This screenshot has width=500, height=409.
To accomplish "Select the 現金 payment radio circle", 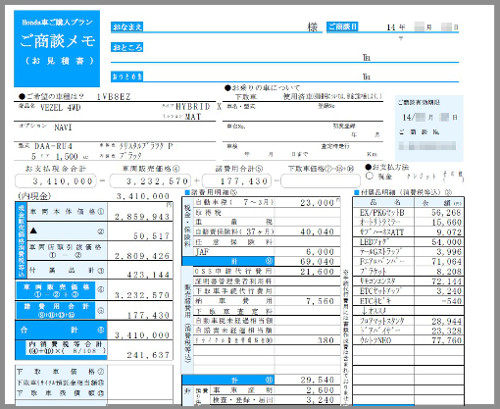I will point(369,176).
